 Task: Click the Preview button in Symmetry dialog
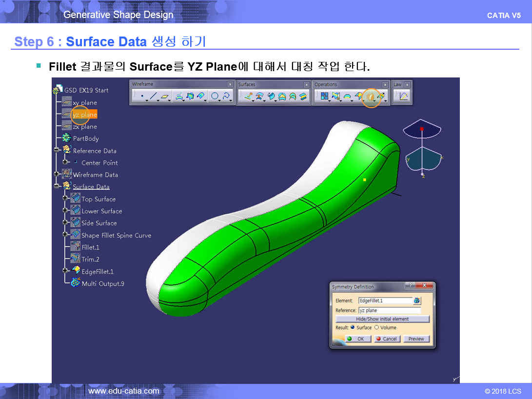coord(416,339)
